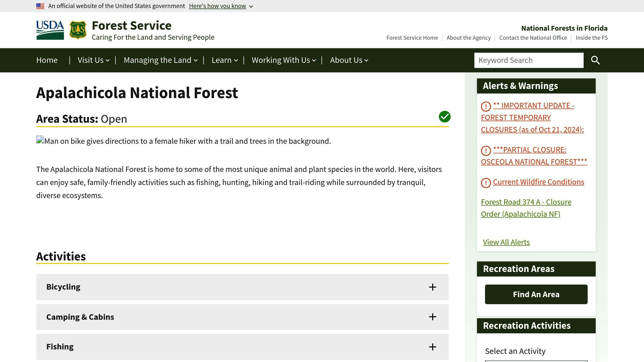Screen dimensions: 644x362
Task: Expand "Here's how you know" banner
Action: coord(221,6)
